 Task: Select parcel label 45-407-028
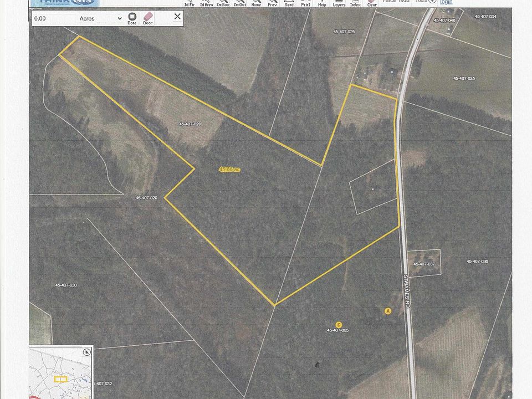point(190,124)
